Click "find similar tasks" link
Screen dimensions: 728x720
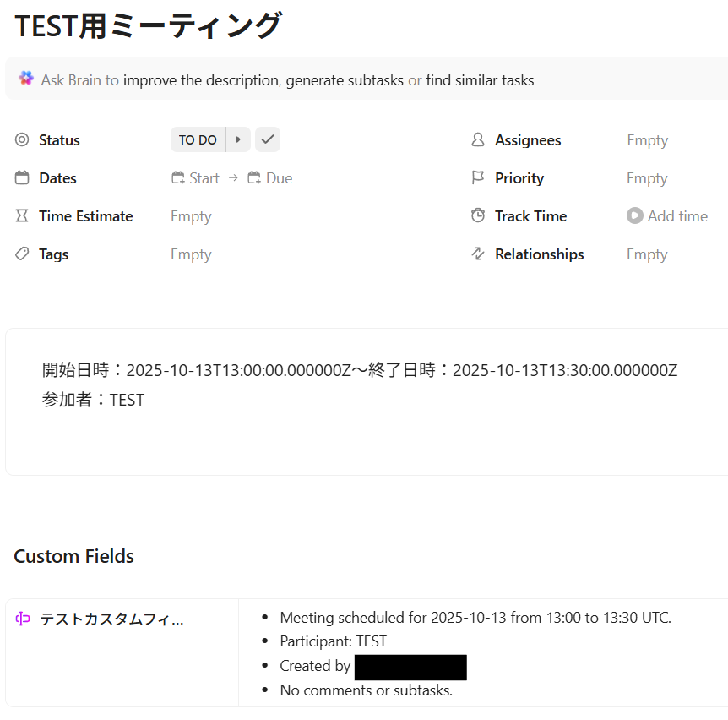480,80
